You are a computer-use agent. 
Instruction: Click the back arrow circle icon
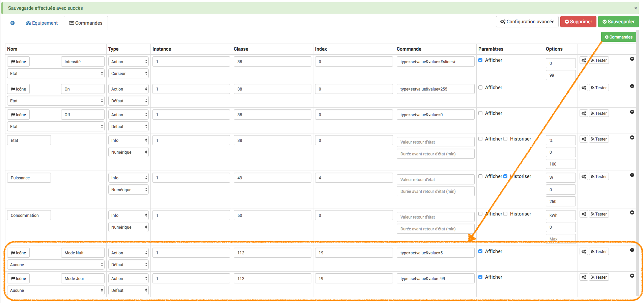[x=12, y=23]
